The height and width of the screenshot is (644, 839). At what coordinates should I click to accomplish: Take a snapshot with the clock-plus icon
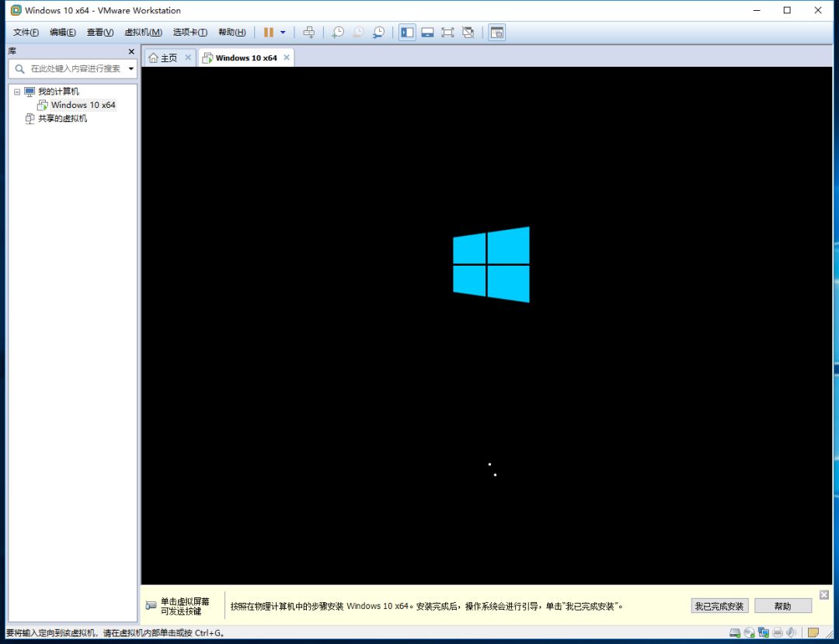coord(338,33)
